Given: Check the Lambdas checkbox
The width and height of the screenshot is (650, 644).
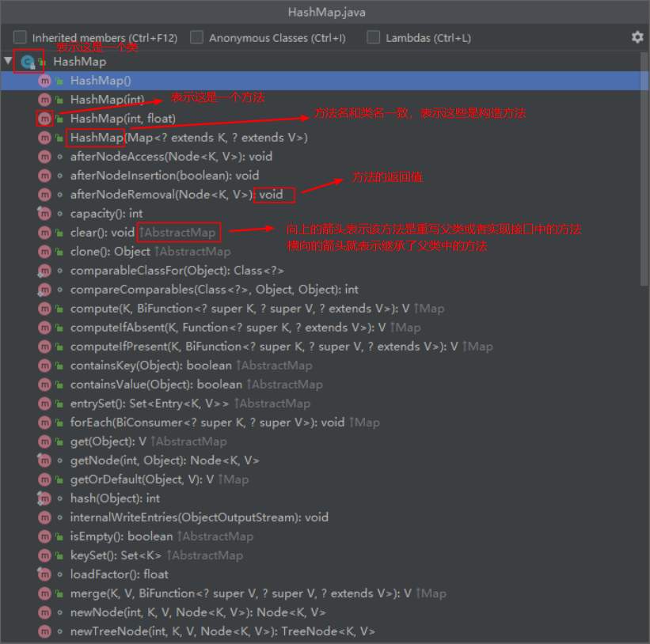Looking at the screenshot, I should point(373,37).
